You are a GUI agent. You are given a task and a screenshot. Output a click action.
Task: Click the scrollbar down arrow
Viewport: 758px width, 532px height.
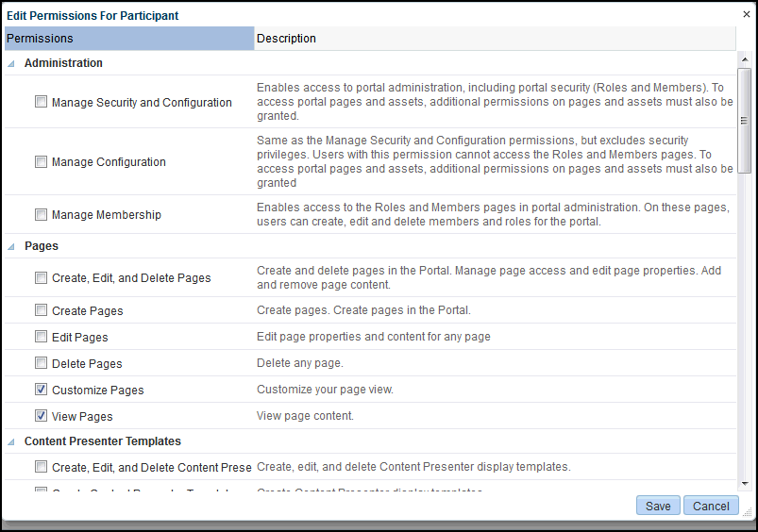[745, 483]
